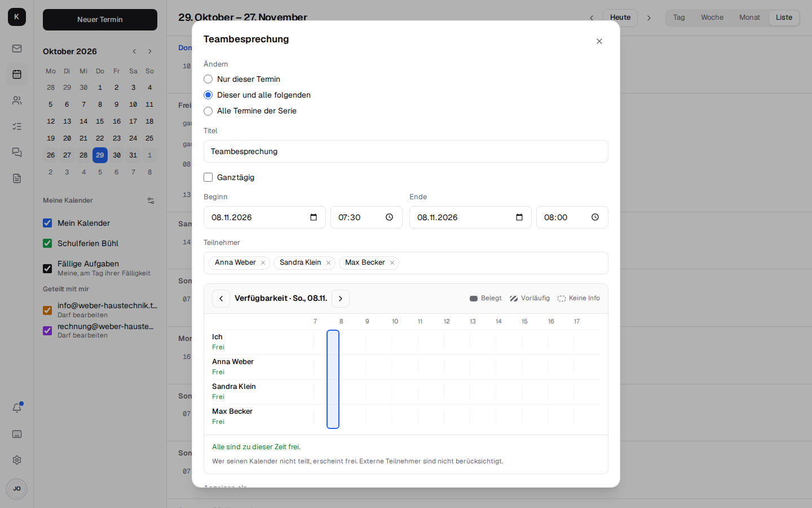Image resolution: width=812 pixels, height=508 pixels.
Task: Open the start date calendar picker icon
Action: (314, 217)
